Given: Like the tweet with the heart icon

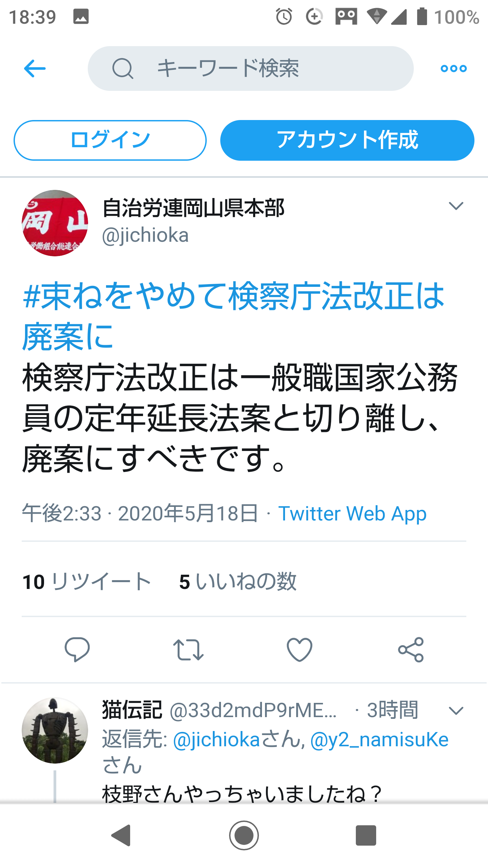Looking at the screenshot, I should point(300,650).
